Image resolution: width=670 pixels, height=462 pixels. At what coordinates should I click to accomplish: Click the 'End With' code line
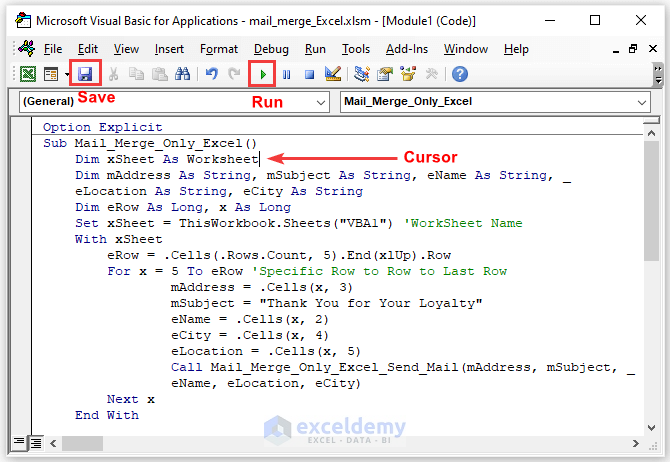point(107,415)
